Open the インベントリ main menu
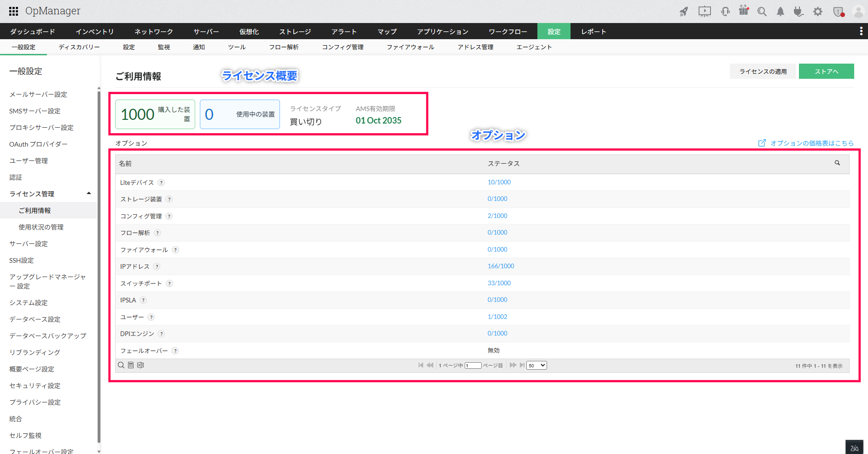The height and width of the screenshot is (454, 868). tap(95, 31)
